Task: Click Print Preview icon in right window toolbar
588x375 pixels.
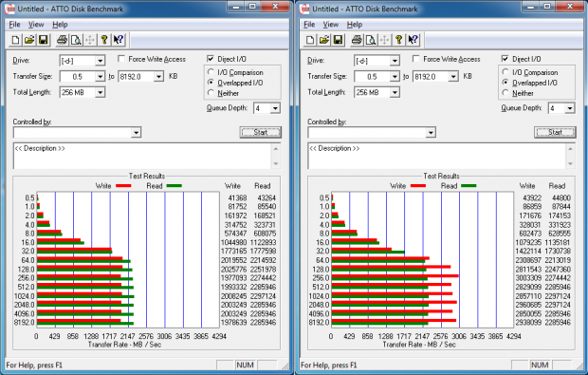Action: pyautogui.click(x=371, y=40)
